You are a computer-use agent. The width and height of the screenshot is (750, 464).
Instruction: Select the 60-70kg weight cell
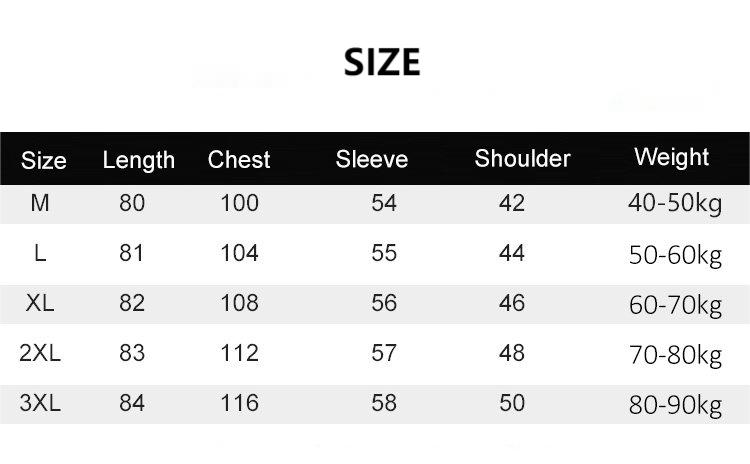tap(675, 305)
